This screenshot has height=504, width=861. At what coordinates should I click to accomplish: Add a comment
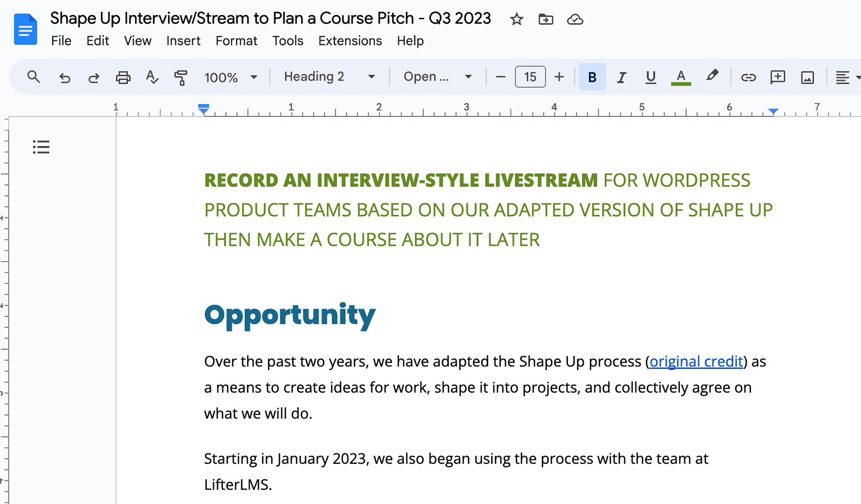pos(778,77)
